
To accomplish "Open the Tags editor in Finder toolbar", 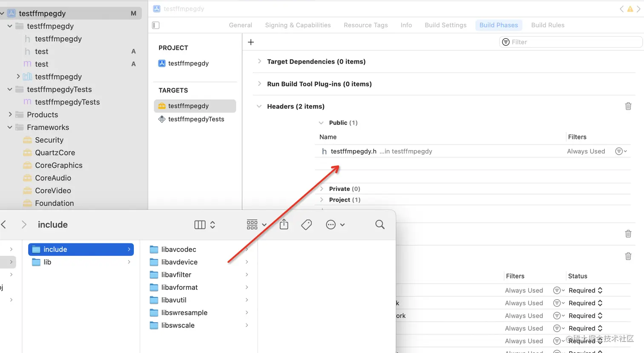I will (307, 225).
